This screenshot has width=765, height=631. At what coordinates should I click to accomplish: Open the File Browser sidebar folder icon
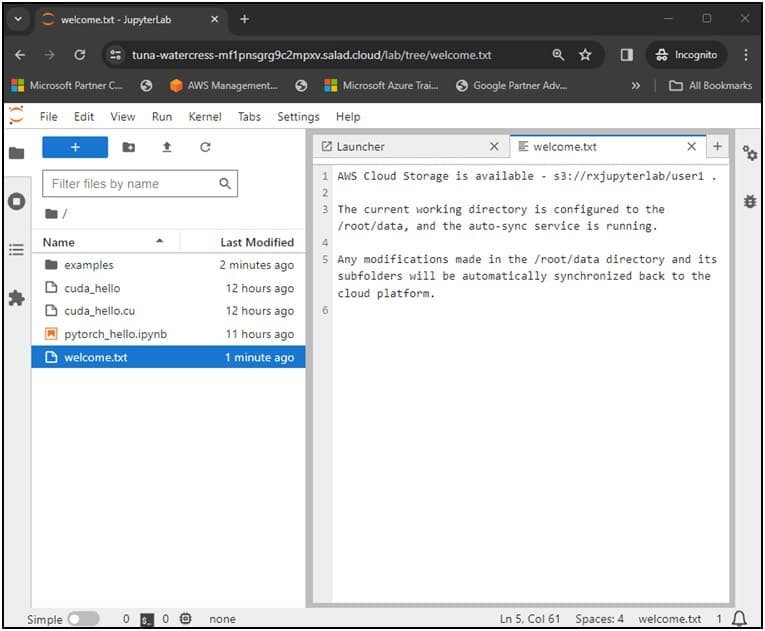tap(17, 153)
